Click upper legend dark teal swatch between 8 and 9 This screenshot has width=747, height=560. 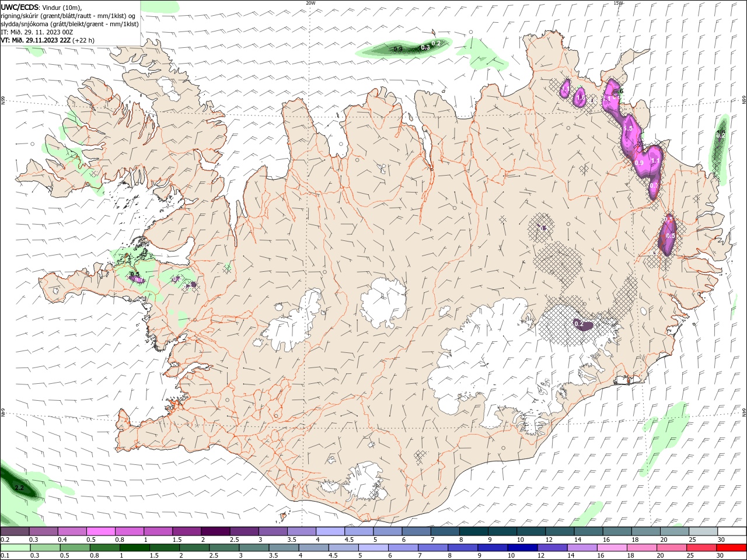[473, 531]
